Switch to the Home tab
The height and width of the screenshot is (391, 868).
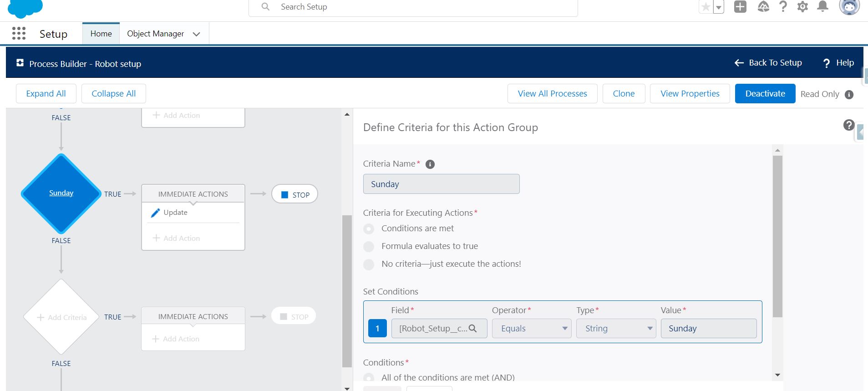[x=101, y=34]
